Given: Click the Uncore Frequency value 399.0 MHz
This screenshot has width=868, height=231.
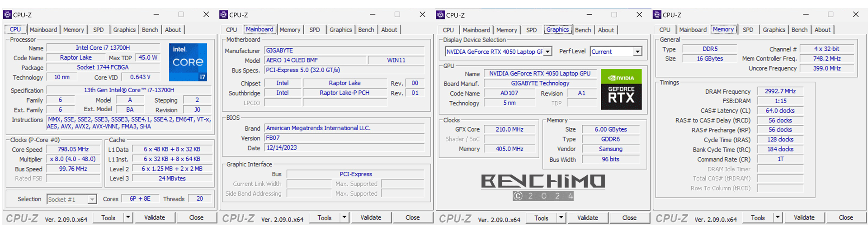Looking at the screenshot, I should (x=827, y=68).
